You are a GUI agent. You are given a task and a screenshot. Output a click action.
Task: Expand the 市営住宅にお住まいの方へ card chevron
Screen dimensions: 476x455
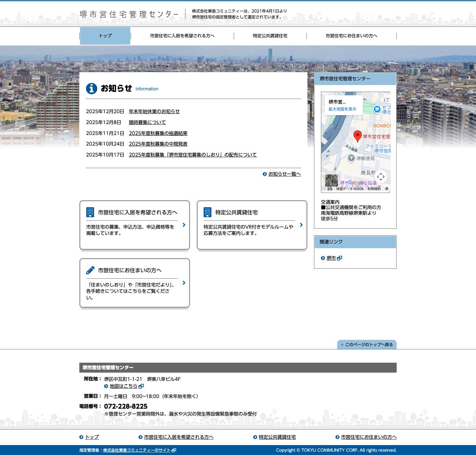coord(184,283)
